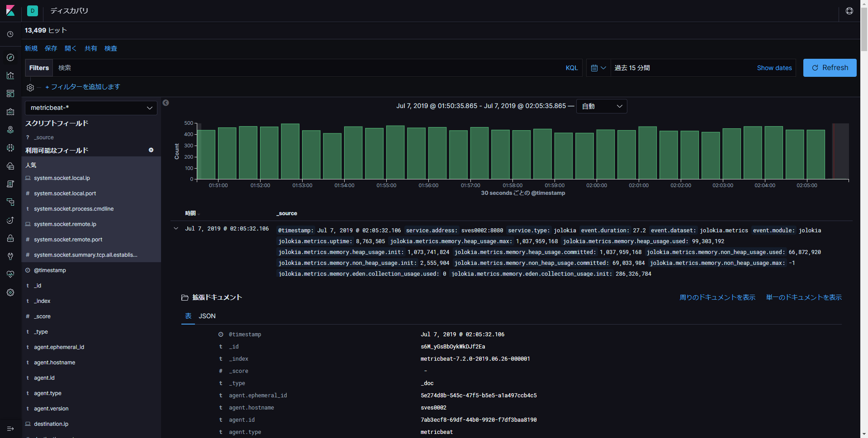The image size is (868, 438).
Task: Collapse the expanded document row
Action: click(176, 229)
